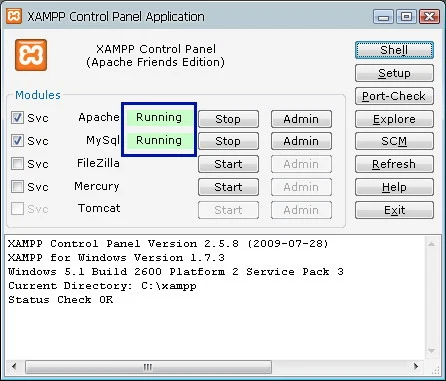446x381 pixels.
Task: Click the Mercury module name
Action: pyautogui.click(x=97, y=186)
